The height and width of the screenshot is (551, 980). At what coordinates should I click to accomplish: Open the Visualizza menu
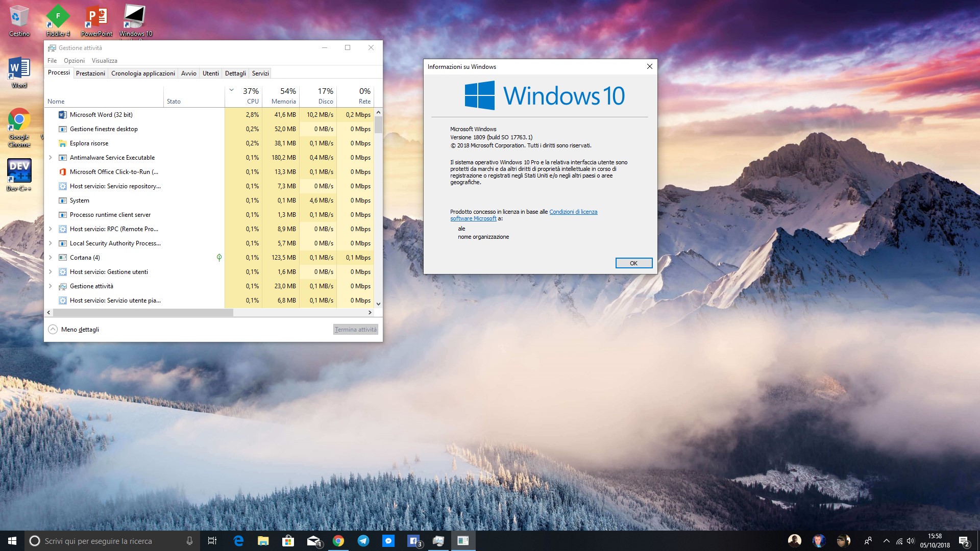[x=104, y=61]
